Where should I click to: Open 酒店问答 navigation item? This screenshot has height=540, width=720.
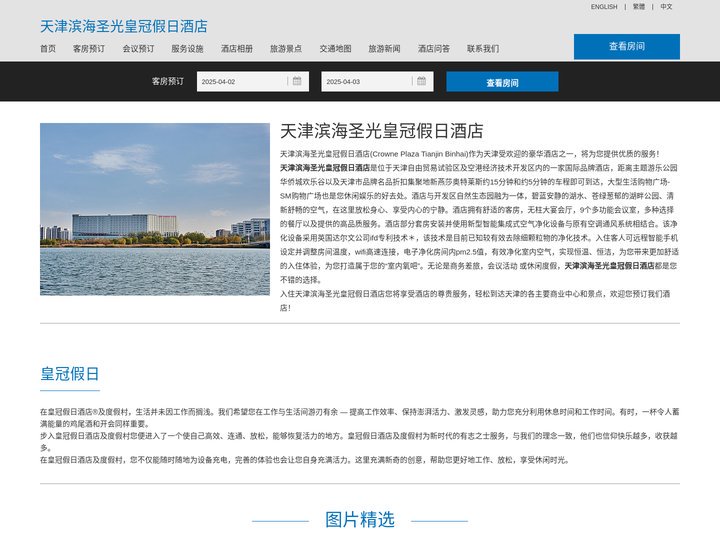(x=434, y=49)
